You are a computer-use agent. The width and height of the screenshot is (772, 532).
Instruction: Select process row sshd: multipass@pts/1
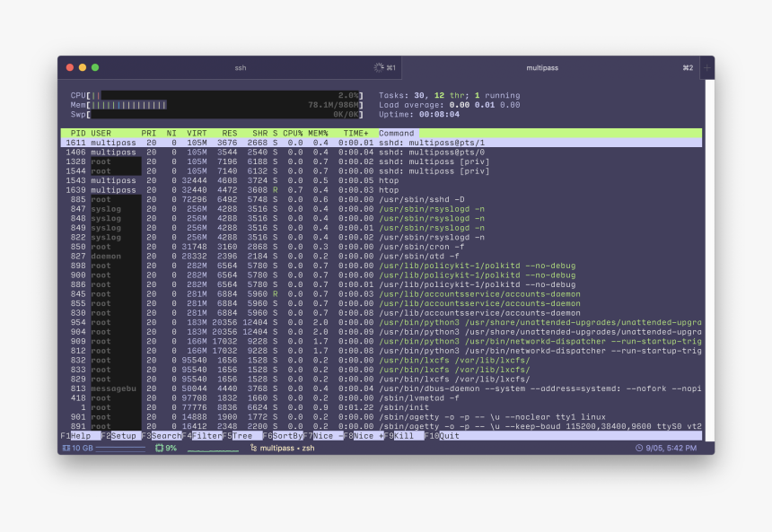pos(382,143)
